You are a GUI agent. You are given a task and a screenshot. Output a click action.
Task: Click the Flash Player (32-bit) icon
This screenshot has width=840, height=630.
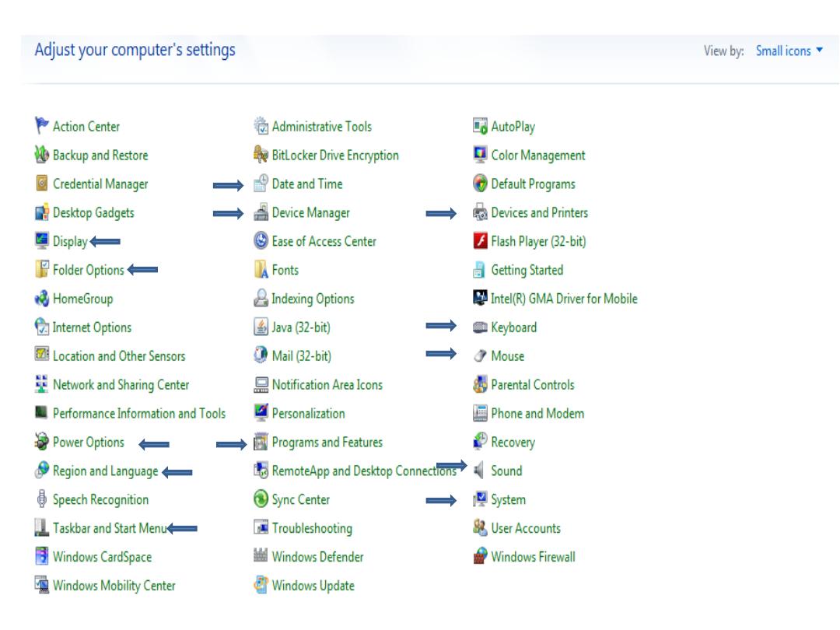pos(480,240)
